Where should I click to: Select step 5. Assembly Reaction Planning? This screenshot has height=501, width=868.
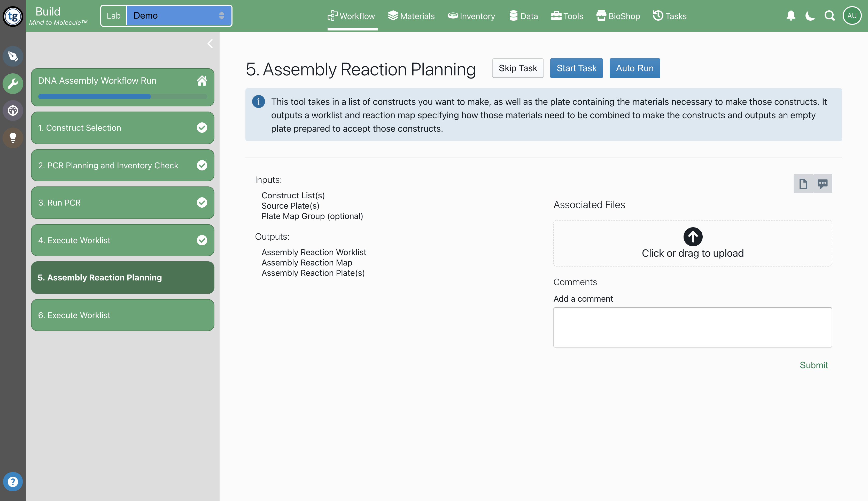[122, 277]
